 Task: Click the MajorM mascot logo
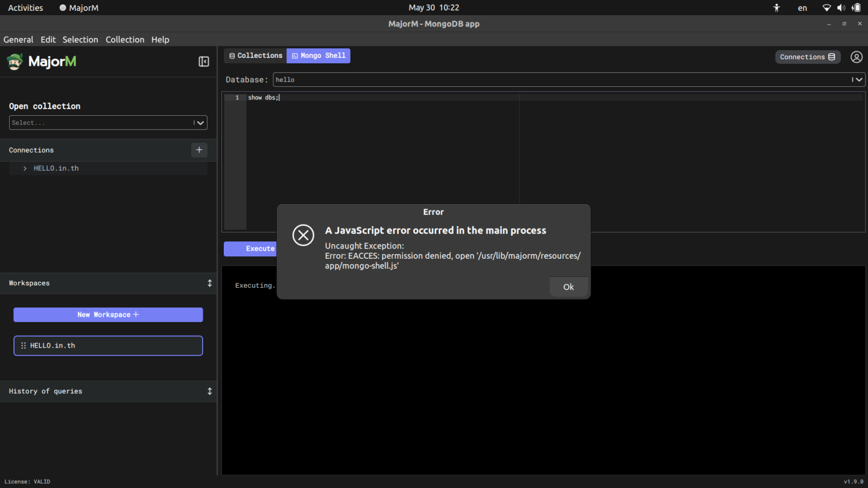point(15,62)
